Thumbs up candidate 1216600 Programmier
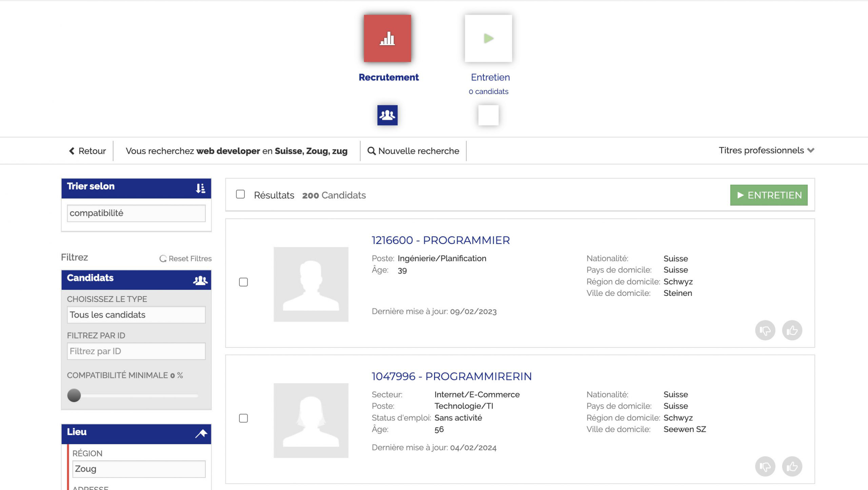 click(792, 330)
